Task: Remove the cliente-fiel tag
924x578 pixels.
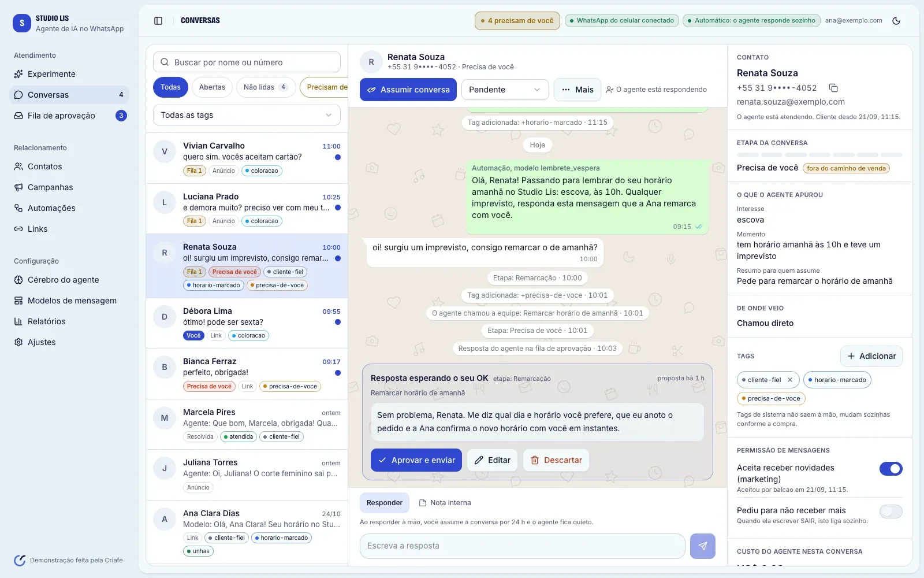Action: (790, 380)
